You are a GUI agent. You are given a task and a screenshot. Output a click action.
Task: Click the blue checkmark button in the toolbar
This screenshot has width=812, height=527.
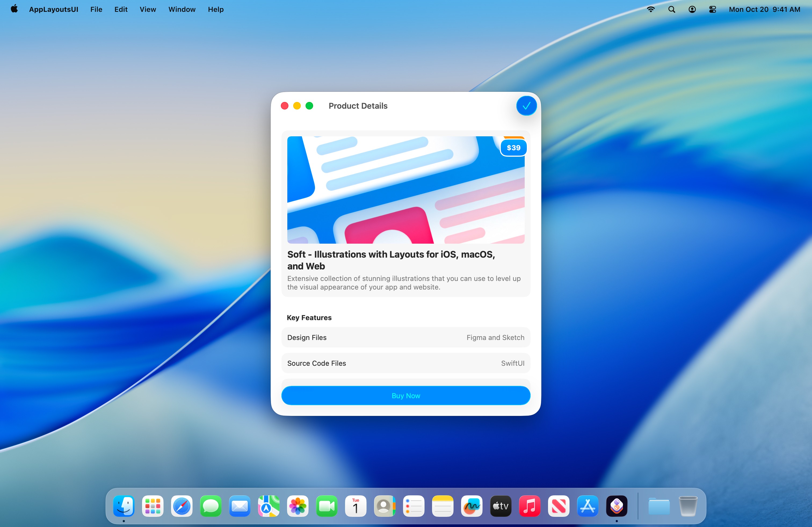[526, 106]
